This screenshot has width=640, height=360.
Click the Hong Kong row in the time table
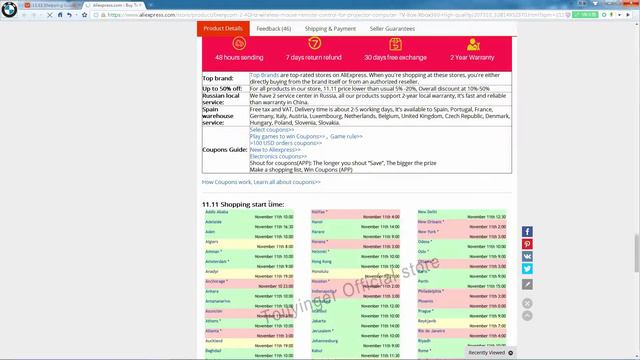click(356, 264)
